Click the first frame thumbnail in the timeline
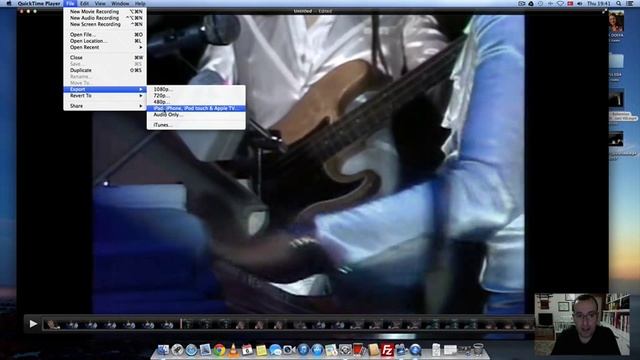Image resolution: width=640 pixels, height=360 pixels. [52, 324]
